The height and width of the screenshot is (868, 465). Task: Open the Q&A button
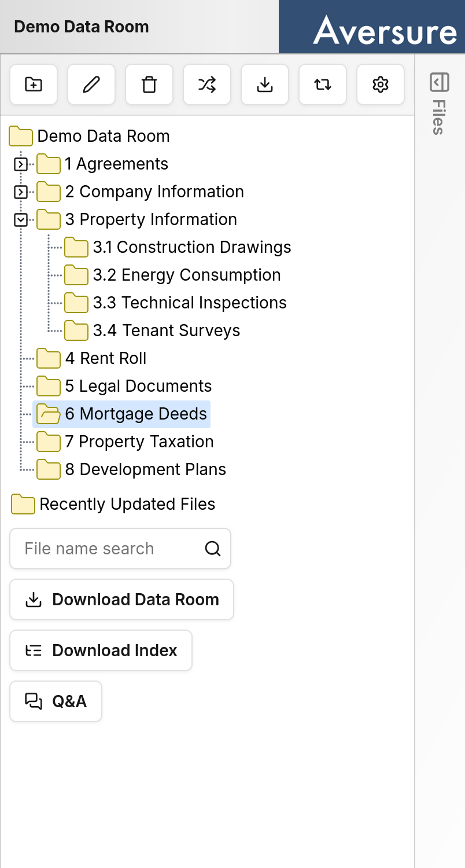(56, 701)
